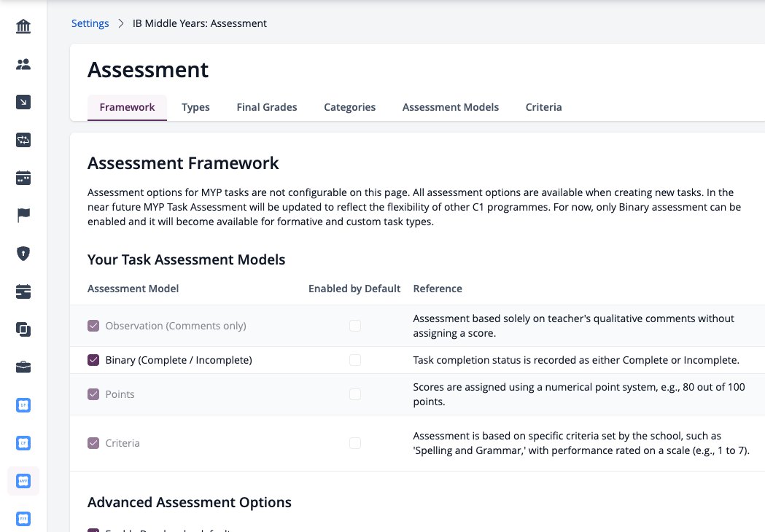Click the Criteria model row label
Image resolution: width=765 pixels, height=532 pixels.
pyautogui.click(x=123, y=443)
